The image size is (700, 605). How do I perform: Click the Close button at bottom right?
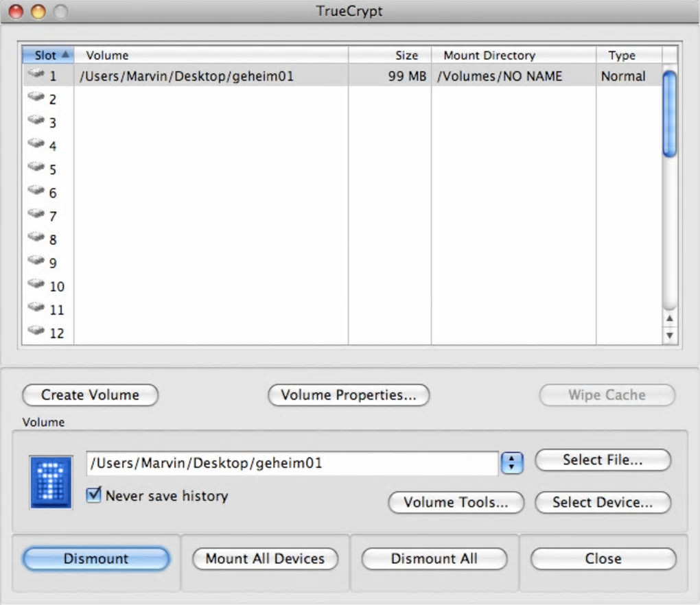coord(603,559)
